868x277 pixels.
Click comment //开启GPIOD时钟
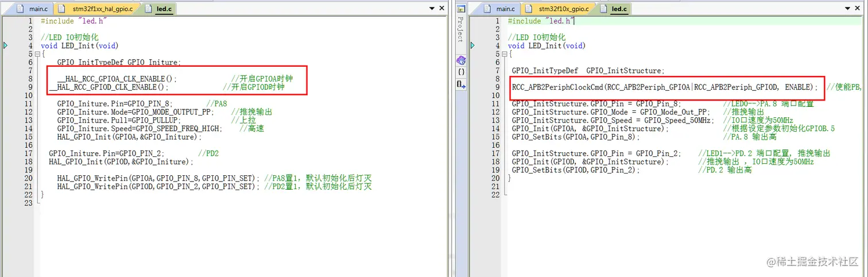point(254,87)
